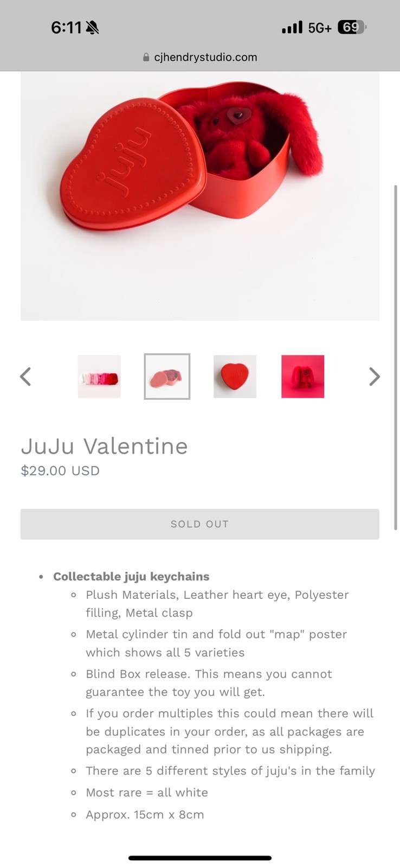Tap the $29.00 USD price
The image size is (400, 868).
(x=60, y=470)
